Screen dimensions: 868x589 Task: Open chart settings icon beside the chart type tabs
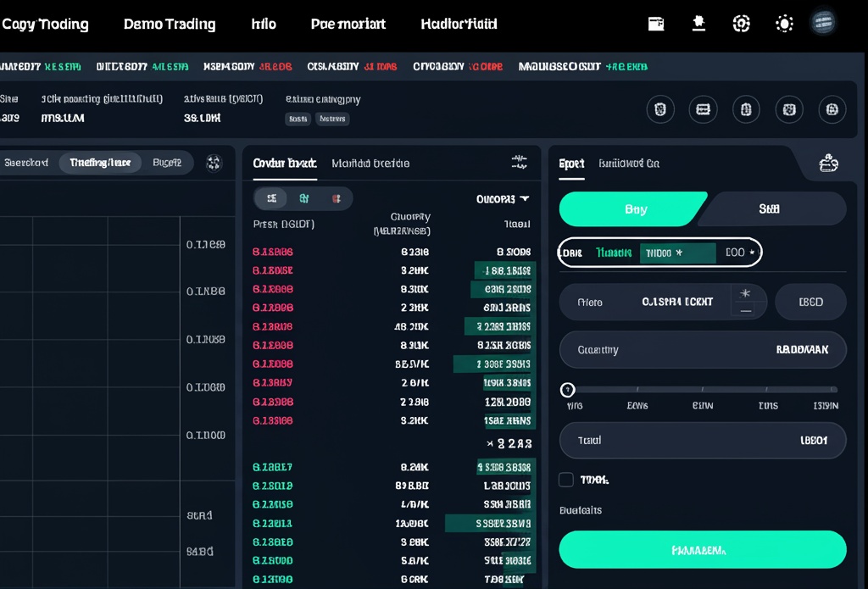pyautogui.click(x=214, y=163)
